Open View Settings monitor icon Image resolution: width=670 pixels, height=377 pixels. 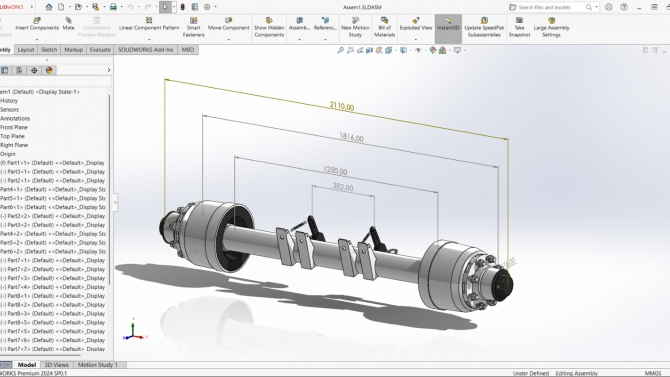coord(457,50)
